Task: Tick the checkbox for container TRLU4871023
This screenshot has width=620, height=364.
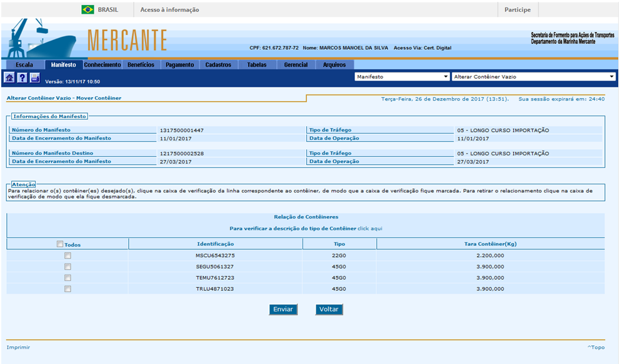Action: point(67,289)
